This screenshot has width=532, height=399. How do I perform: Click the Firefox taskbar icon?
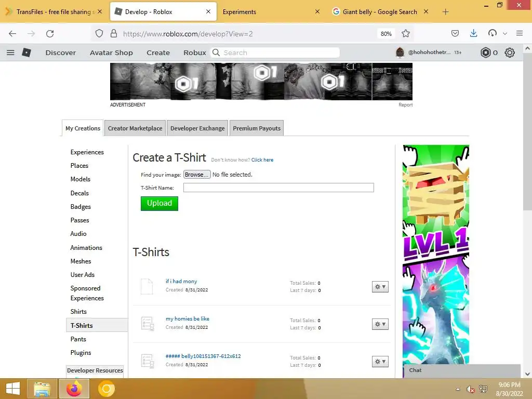74,389
